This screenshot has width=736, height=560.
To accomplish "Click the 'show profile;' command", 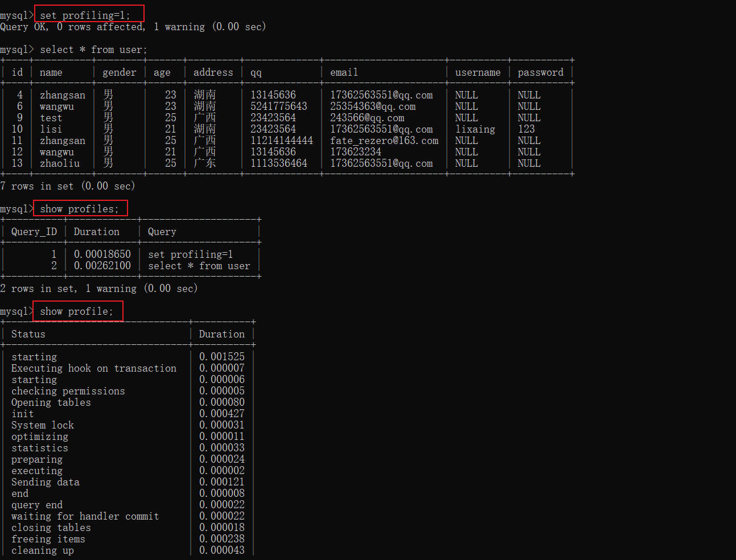I will click(x=76, y=311).
